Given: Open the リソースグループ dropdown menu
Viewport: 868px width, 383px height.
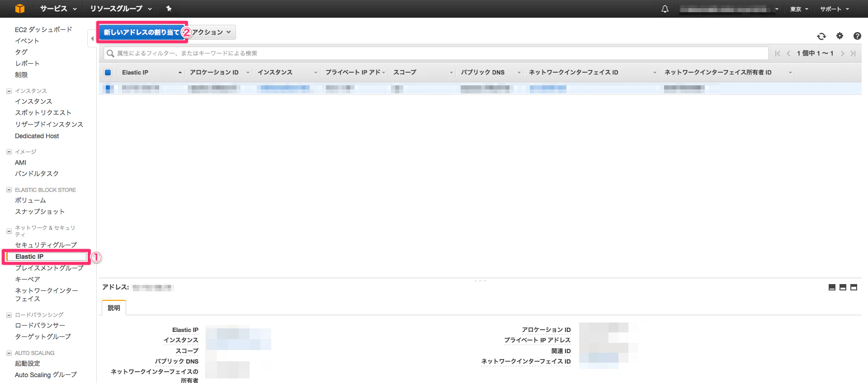Looking at the screenshot, I should (121, 9).
